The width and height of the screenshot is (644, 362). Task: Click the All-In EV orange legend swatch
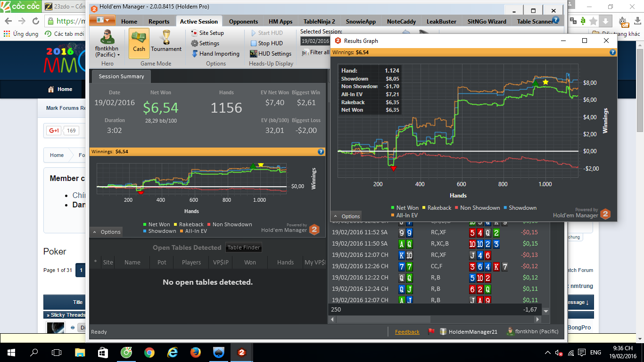tap(393, 215)
